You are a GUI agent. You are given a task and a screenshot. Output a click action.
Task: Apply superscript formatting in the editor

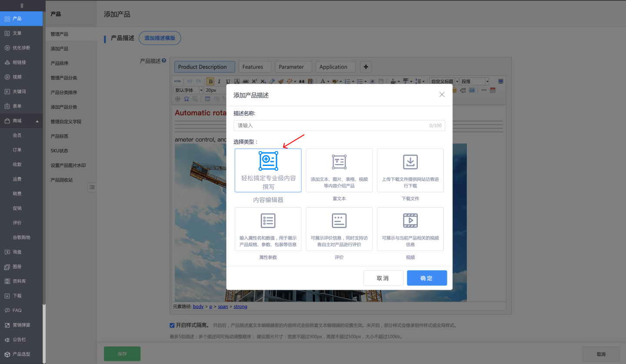pyautogui.click(x=254, y=81)
